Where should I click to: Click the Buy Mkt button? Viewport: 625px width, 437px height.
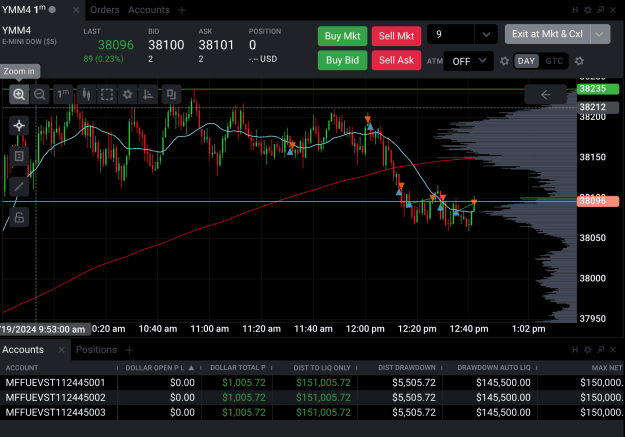[x=342, y=36]
